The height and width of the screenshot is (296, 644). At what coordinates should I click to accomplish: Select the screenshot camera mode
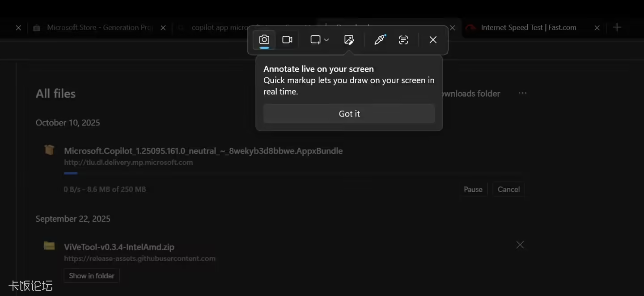[264, 40]
